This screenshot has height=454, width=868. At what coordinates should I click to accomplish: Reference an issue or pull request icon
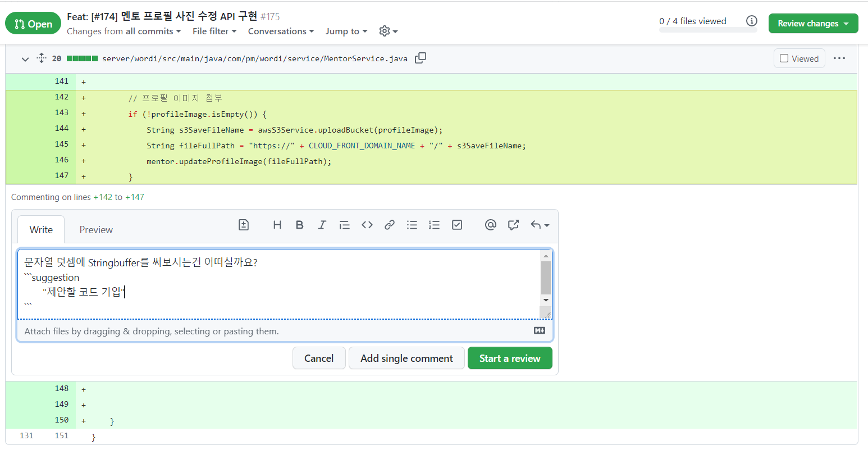513,225
